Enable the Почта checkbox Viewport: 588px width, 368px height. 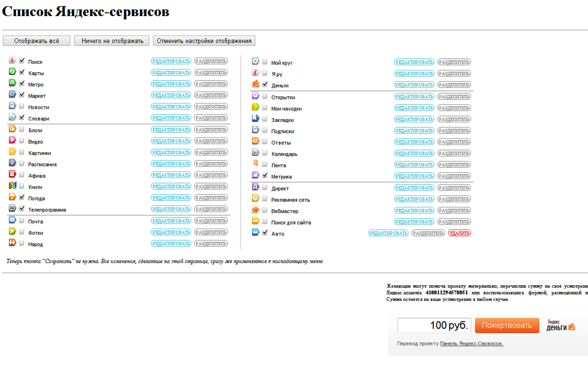point(22,220)
